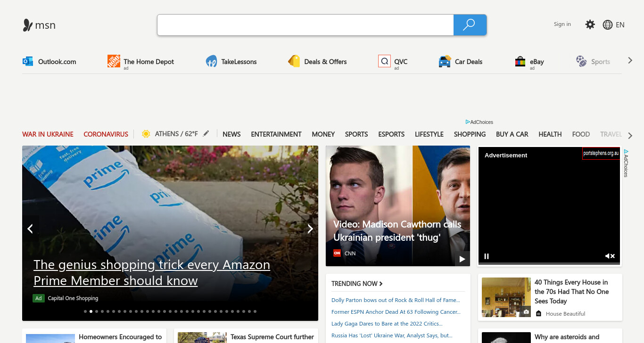The width and height of the screenshot is (644, 343).
Task: Click the sunny weather icon
Action: point(146,134)
